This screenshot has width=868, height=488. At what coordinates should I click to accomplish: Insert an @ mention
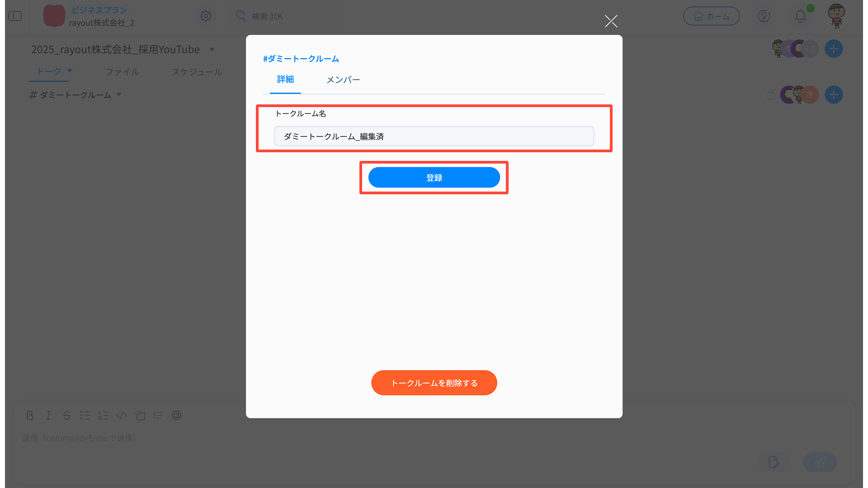177,415
